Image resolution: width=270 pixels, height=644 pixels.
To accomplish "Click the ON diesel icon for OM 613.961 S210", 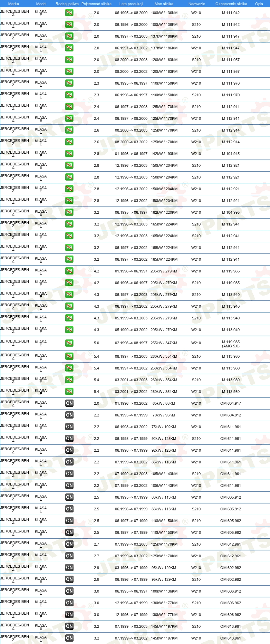I will (69, 626).
